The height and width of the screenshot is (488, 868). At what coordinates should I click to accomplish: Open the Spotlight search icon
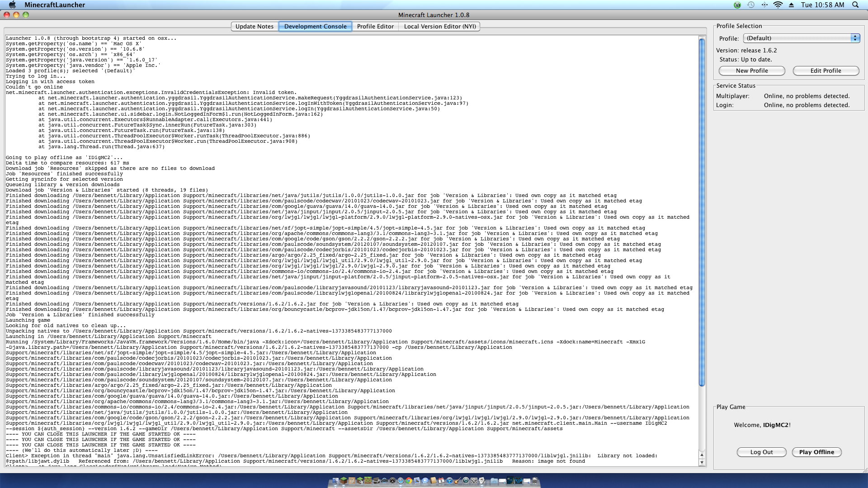coord(855,5)
